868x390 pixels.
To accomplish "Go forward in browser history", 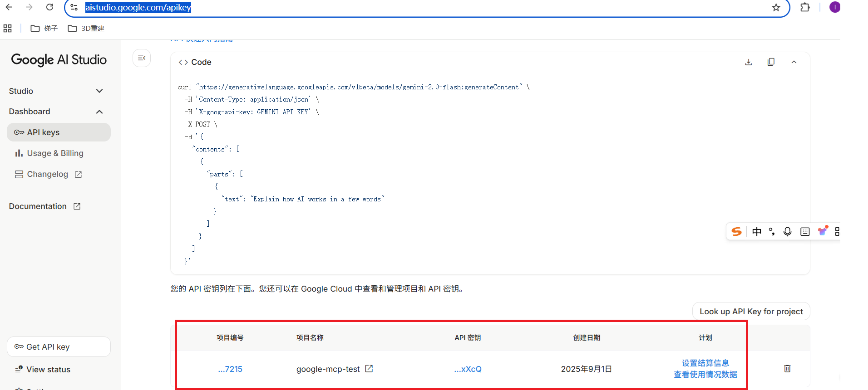I will 30,7.
